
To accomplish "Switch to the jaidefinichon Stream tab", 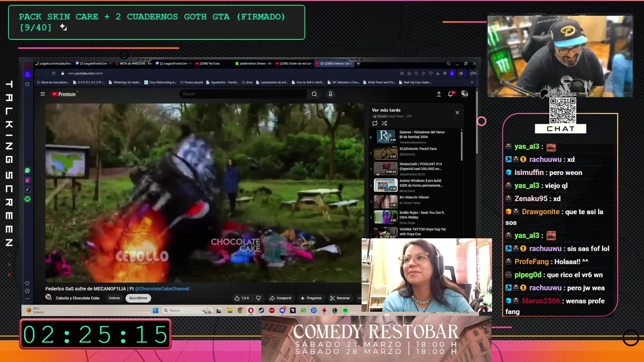I will coord(254,64).
